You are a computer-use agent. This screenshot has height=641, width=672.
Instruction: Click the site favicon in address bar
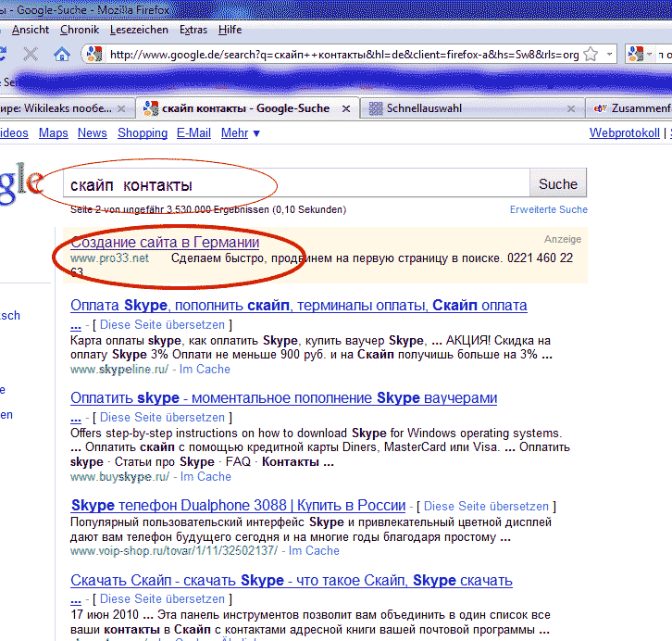tap(94, 54)
